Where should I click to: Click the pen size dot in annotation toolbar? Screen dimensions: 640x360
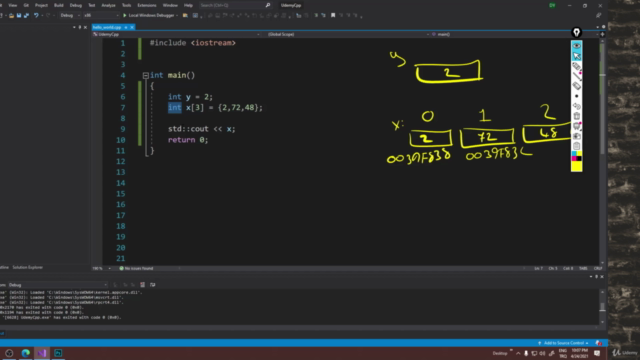[576, 96]
